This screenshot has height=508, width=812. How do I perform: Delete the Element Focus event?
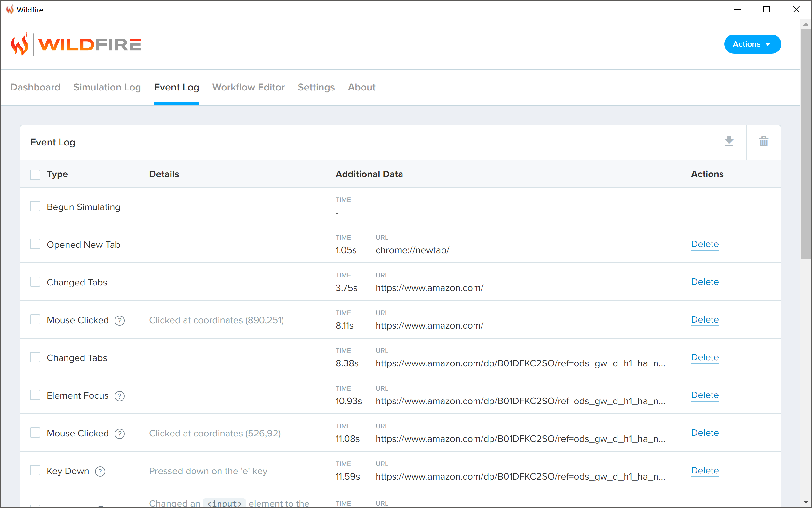pyautogui.click(x=705, y=395)
